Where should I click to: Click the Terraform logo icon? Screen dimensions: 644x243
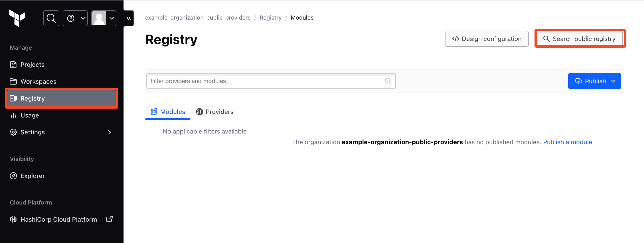[17, 18]
